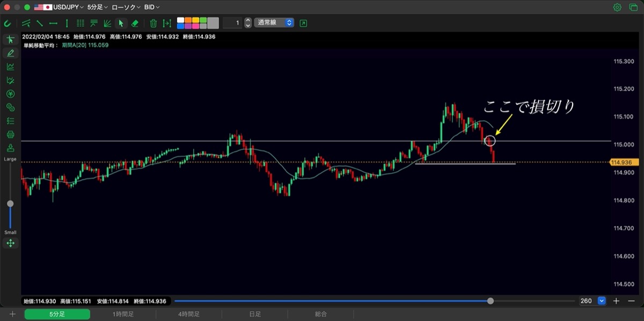Select the eraser tool
Screen dimensions: 644x321
135,23
